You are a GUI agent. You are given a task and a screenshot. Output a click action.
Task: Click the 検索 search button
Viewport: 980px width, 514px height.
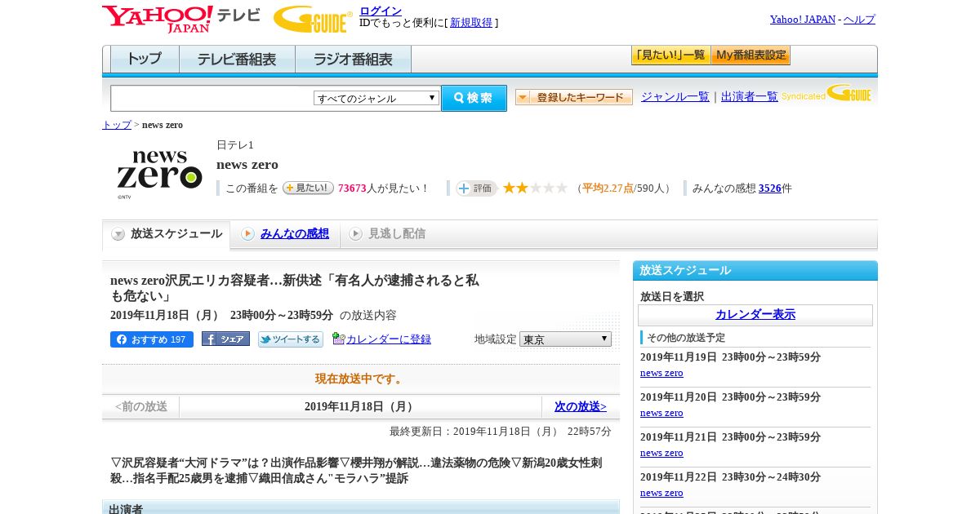point(474,98)
